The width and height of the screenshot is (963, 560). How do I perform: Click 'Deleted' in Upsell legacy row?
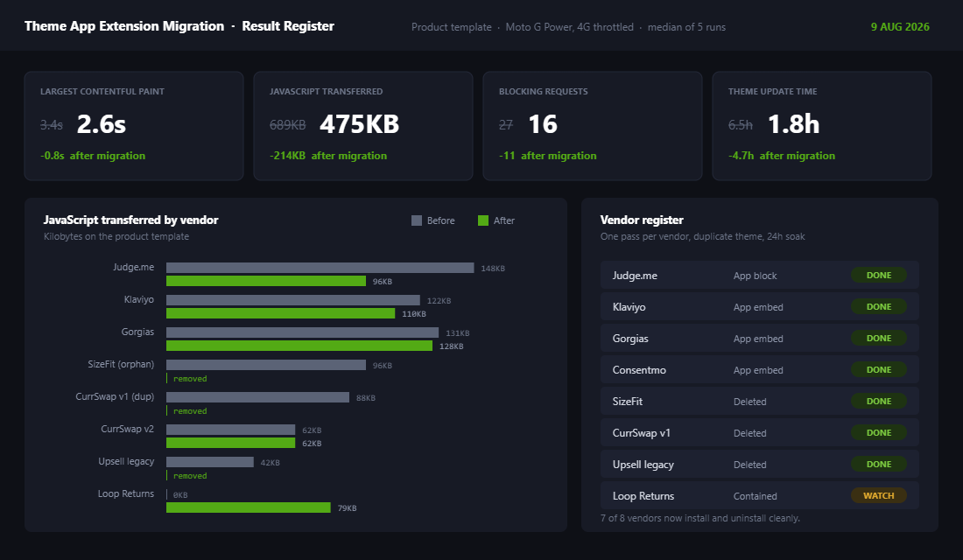pyautogui.click(x=750, y=465)
